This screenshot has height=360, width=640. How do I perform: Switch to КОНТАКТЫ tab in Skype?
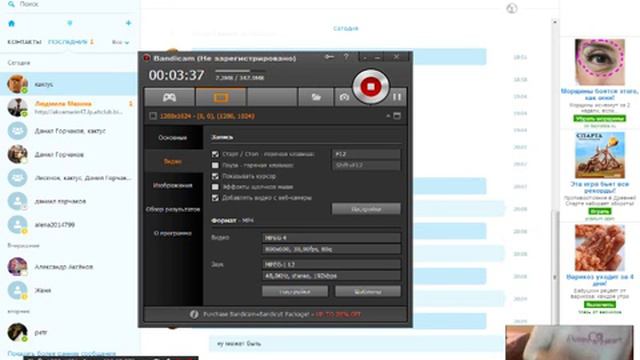click(24, 42)
